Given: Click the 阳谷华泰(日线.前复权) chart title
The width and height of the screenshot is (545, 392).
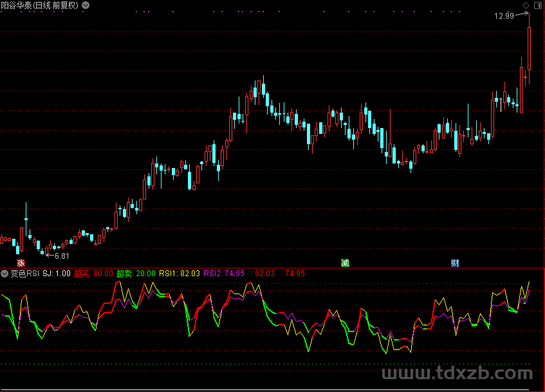Looking at the screenshot, I should 40,5.
